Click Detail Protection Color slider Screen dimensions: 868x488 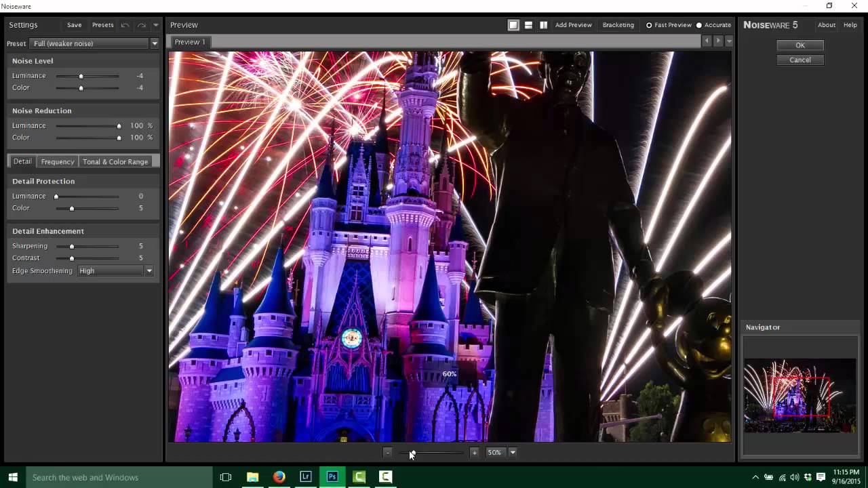coord(87,208)
